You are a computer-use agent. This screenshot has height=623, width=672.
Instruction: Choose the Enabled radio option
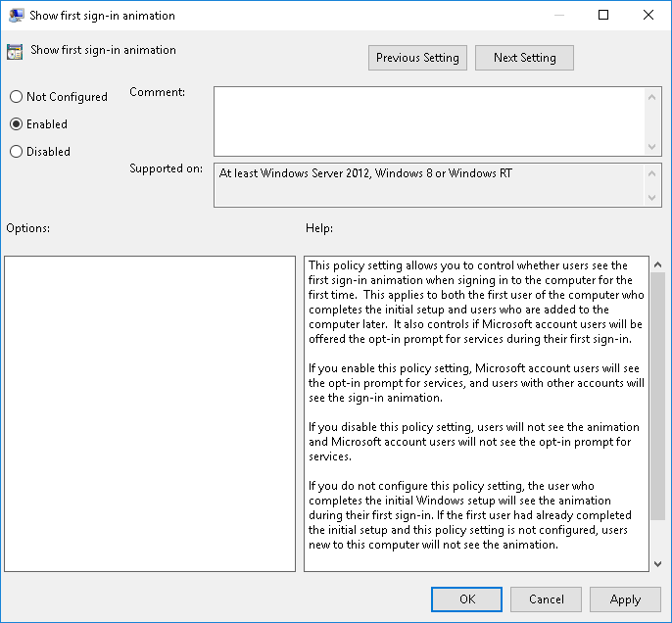click(16, 124)
